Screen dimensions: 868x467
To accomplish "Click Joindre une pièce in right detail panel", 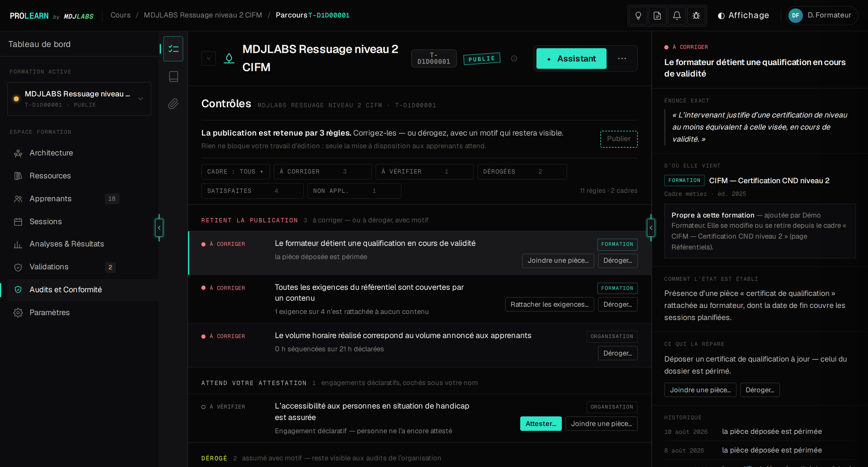I will click(700, 390).
